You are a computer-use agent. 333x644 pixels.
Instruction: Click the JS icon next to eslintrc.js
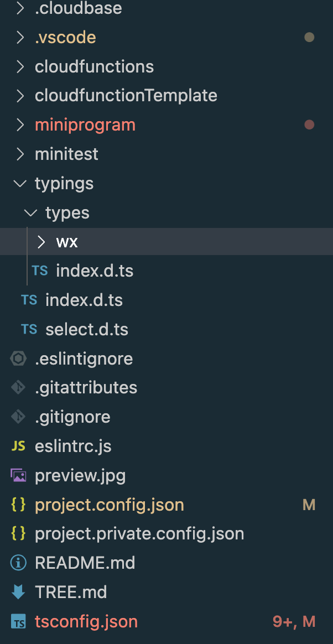coord(18,446)
